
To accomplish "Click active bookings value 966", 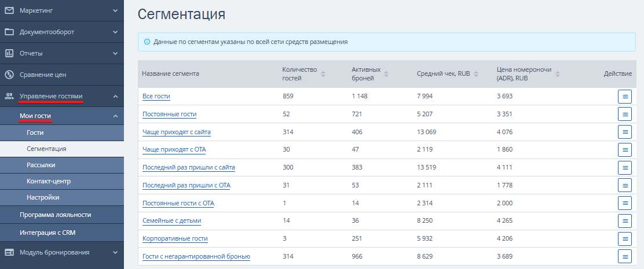I will 357,257.
